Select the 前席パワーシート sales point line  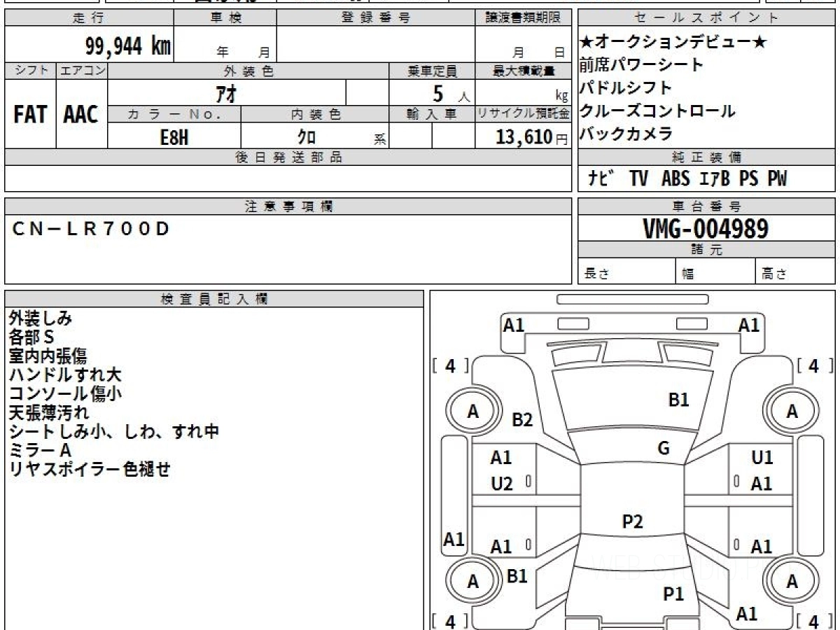[641, 65]
